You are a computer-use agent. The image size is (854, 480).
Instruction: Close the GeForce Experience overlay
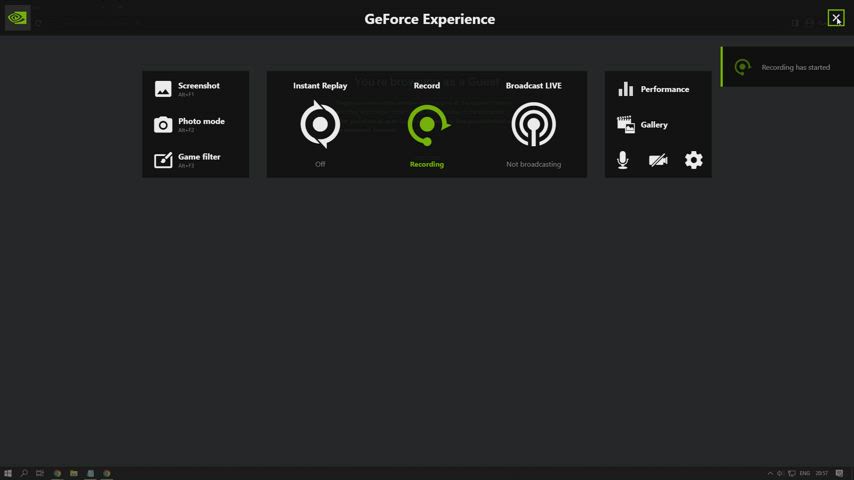[x=836, y=18]
